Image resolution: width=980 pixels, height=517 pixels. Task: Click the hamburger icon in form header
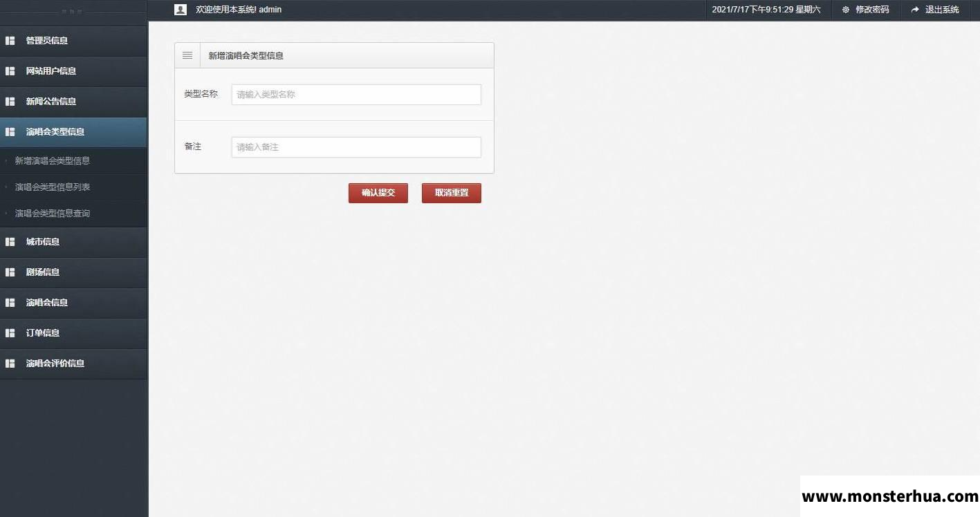click(x=187, y=55)
